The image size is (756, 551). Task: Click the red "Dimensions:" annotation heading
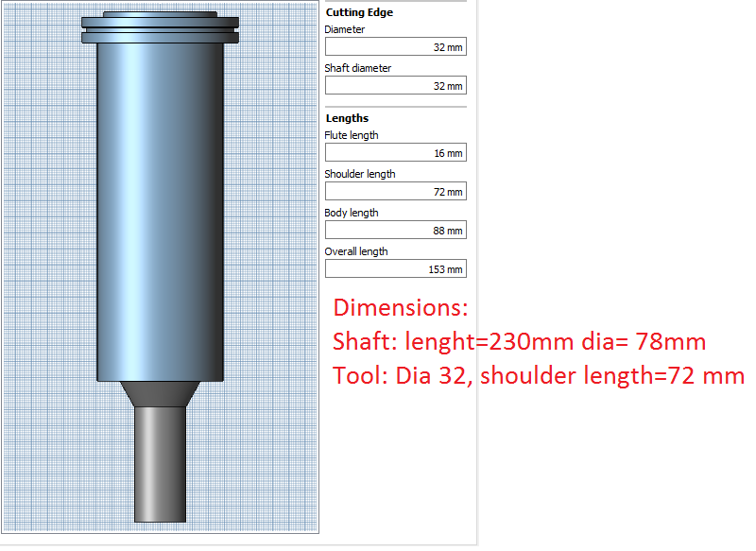click(x=401, y=308)
